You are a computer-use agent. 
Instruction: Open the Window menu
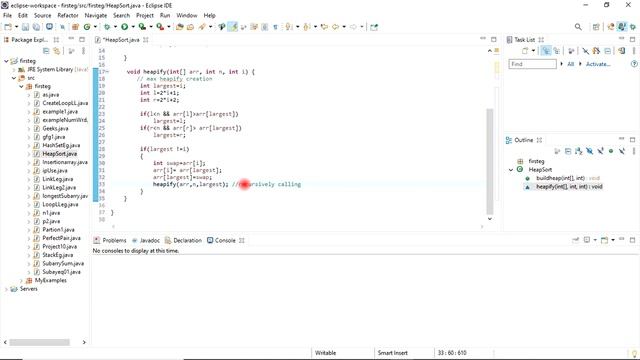click(187, 16)
